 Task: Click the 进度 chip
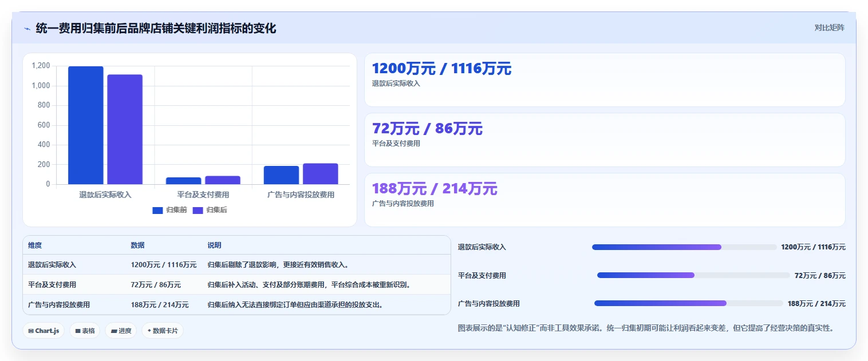pyautogui.click(x=121, y=331)
